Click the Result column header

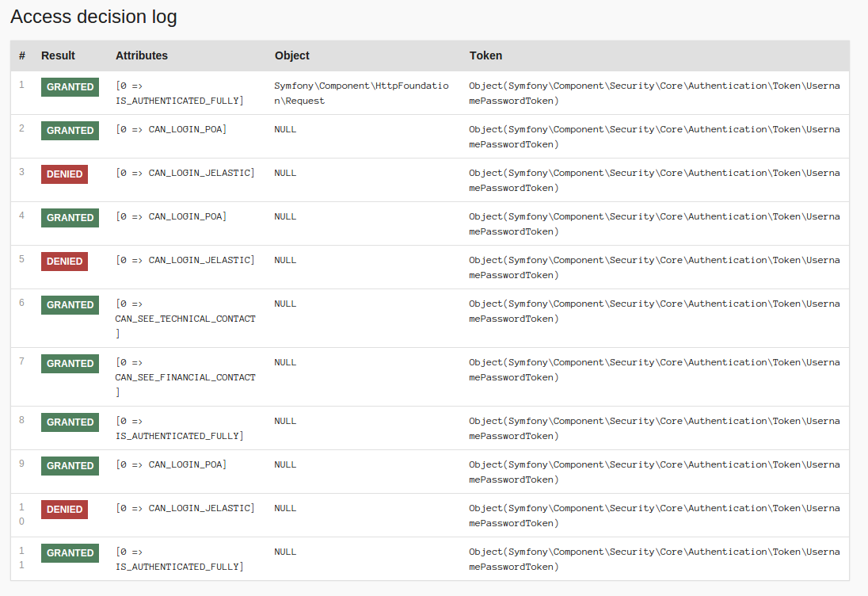pyautogui.click(x=58, y=55)
